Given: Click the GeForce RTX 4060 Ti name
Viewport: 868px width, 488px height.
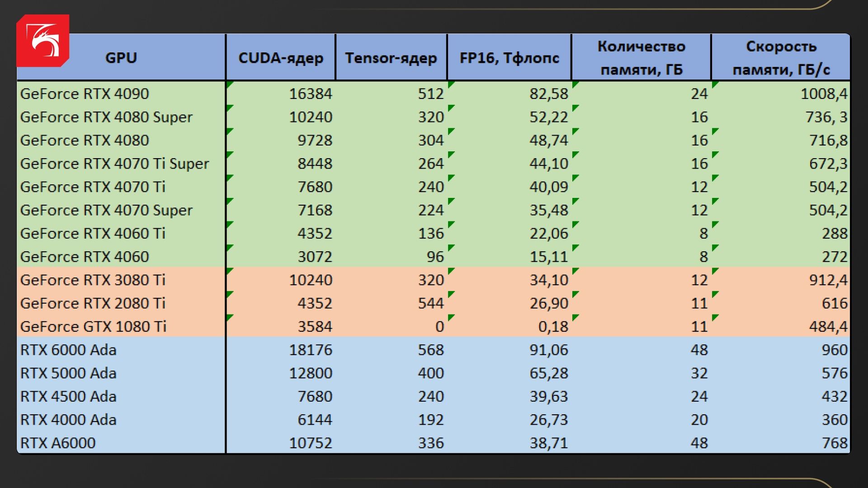Looking at the screenshot, I should (93, 234).
